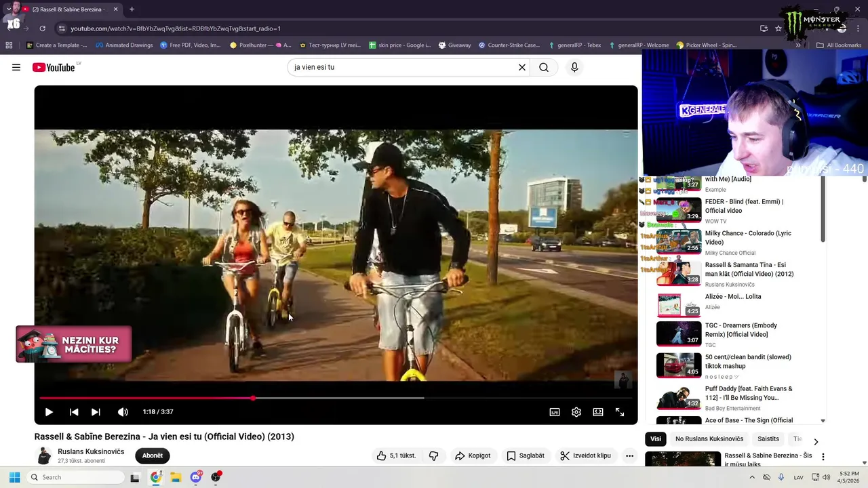Seek on the red video progress bar
This screenshot has height=488, width=868.
(336, 398)
